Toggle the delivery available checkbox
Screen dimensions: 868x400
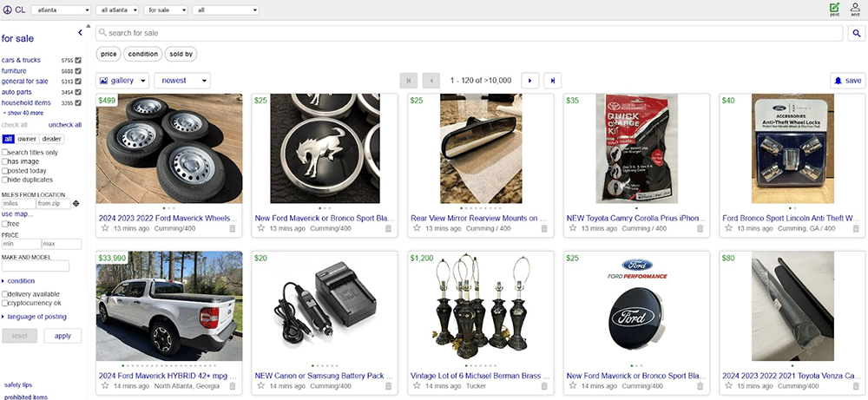click(x=5, y=294)
